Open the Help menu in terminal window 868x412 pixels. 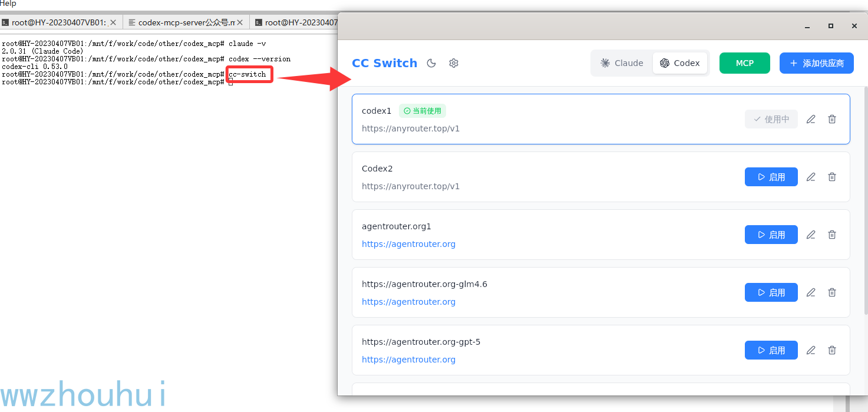(8, 4)
